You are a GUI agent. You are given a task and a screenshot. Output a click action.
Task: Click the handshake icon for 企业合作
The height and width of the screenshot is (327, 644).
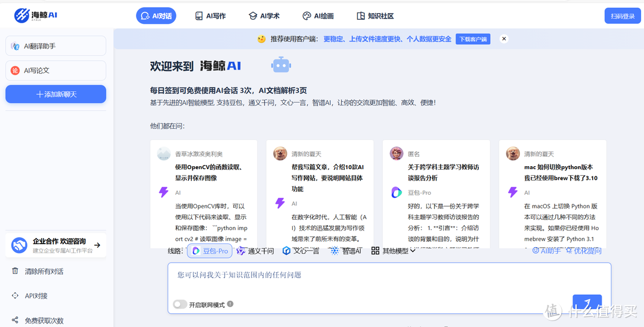click(19, 245)
